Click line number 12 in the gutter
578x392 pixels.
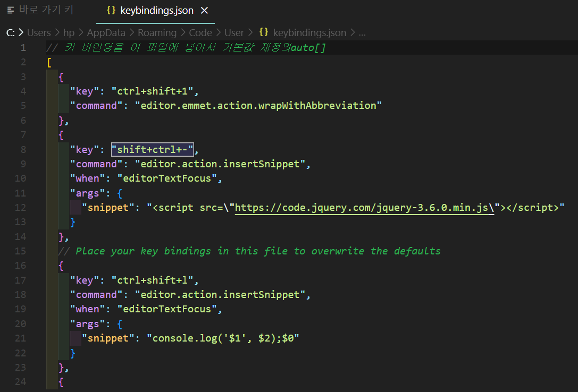(20, 208)
